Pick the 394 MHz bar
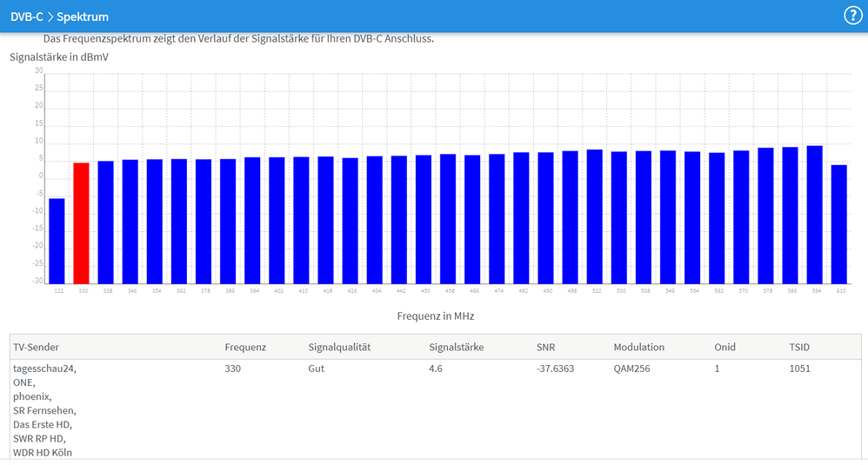This screenshot has width=868, height=465. pos(252,221)
